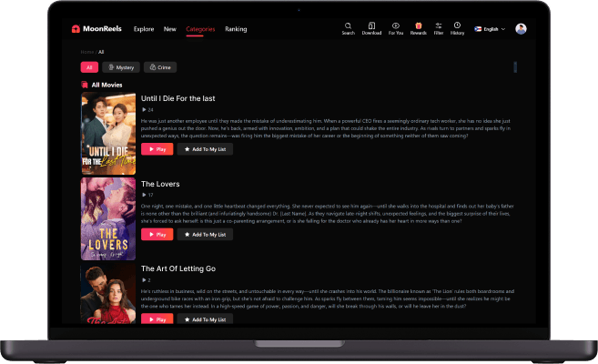Screen dimensions: 598x364
Task: Open the Ranking menu item
Action: [236, 29]
